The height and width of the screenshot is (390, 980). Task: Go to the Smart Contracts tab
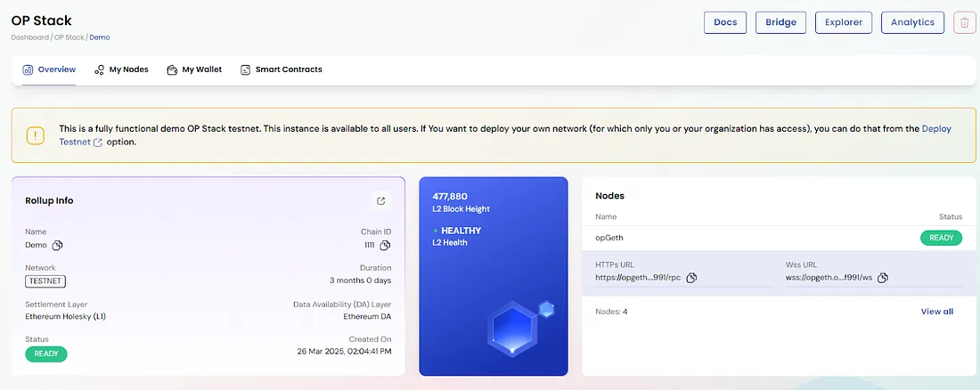click(282, 69)
